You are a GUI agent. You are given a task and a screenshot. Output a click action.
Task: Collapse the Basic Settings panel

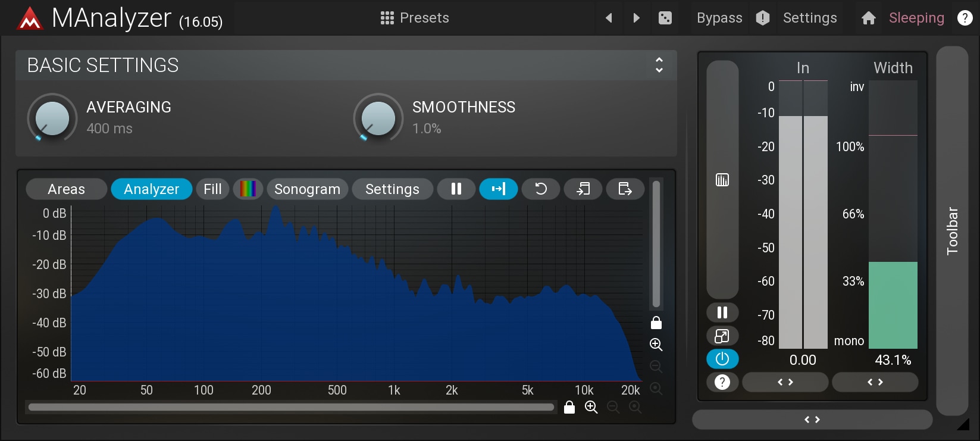click(659, 65)
